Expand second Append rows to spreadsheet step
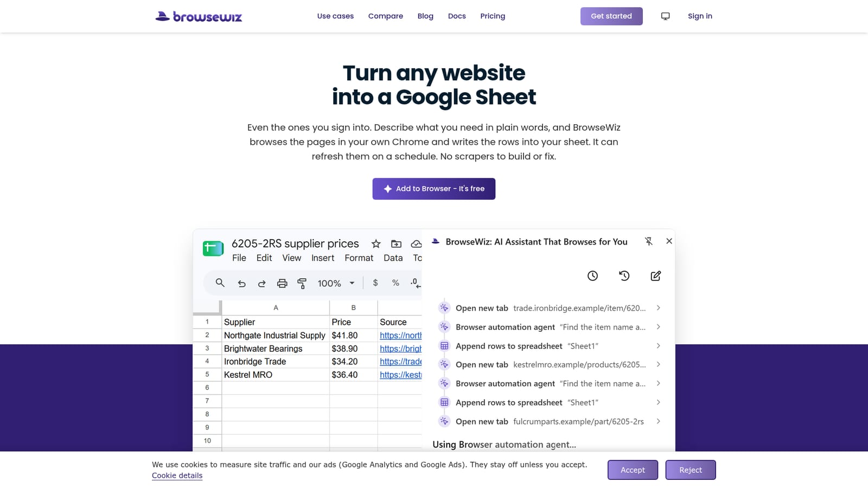 [658, 402]
